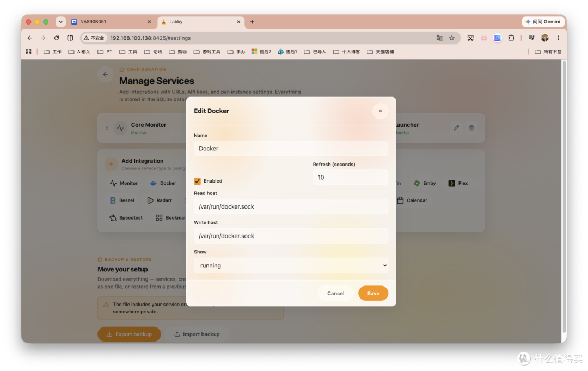Focus the Refresh seconds field
The width and height of the screenshot is (588, 371).
click(x=351, y=177)
